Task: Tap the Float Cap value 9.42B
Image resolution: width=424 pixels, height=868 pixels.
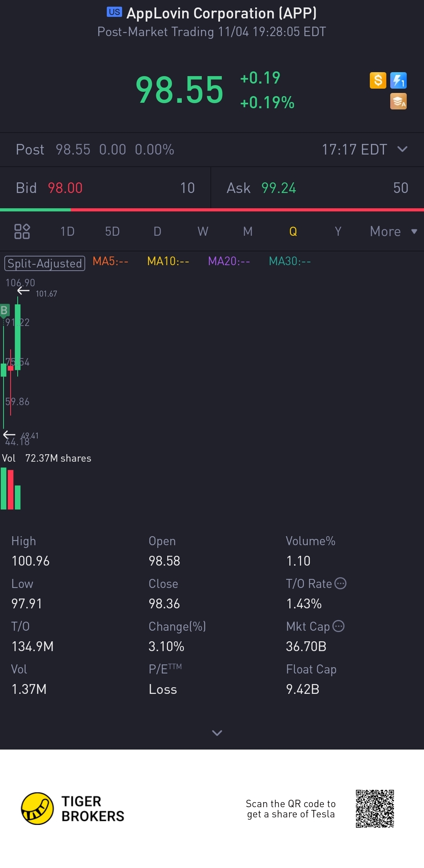Action: click(303, 689)
